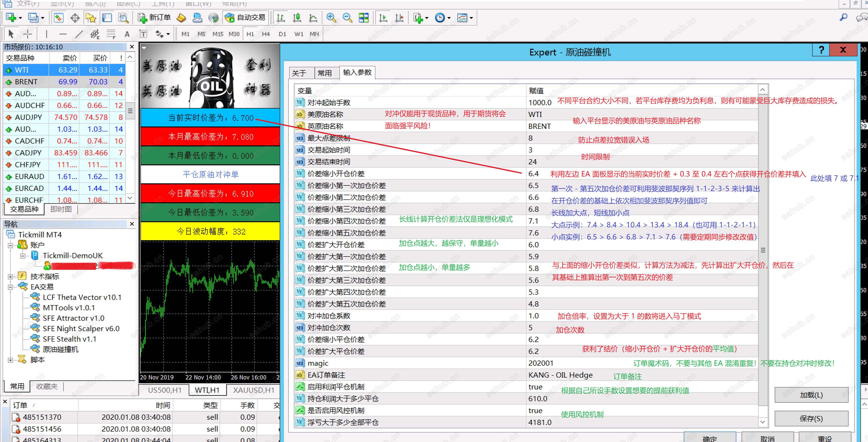This screenshot has width=868, height=442.
Task: Toggle the Market Watch window icon
Action: pyautogui.click(x=58, y=18)
